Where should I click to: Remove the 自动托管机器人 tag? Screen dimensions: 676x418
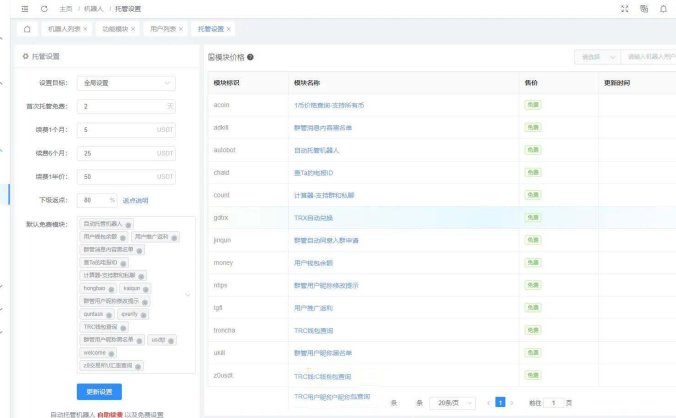pyautogui.click(x=128, y=225)
